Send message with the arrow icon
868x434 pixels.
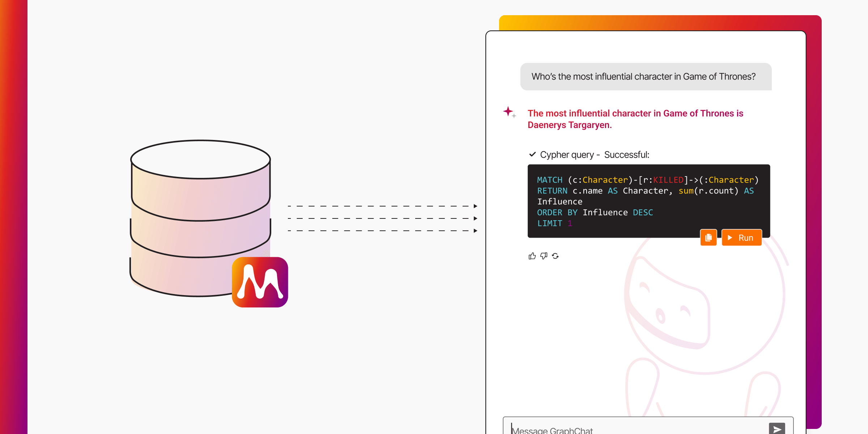click(x=777, y=429)
